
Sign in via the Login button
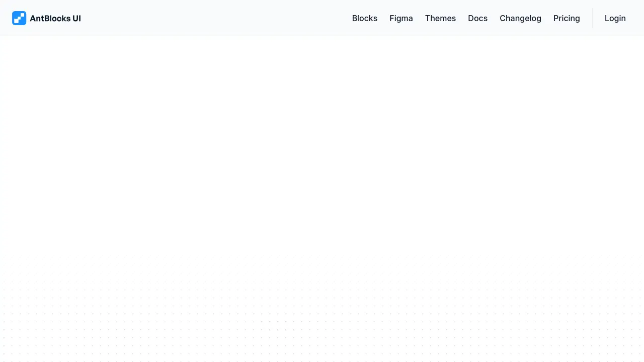pyautogui.click(x=615, y=18)
